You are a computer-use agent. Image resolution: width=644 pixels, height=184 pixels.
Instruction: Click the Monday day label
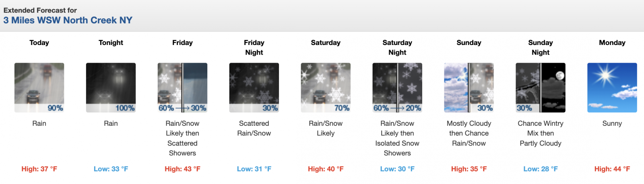(x=612, y=43)
